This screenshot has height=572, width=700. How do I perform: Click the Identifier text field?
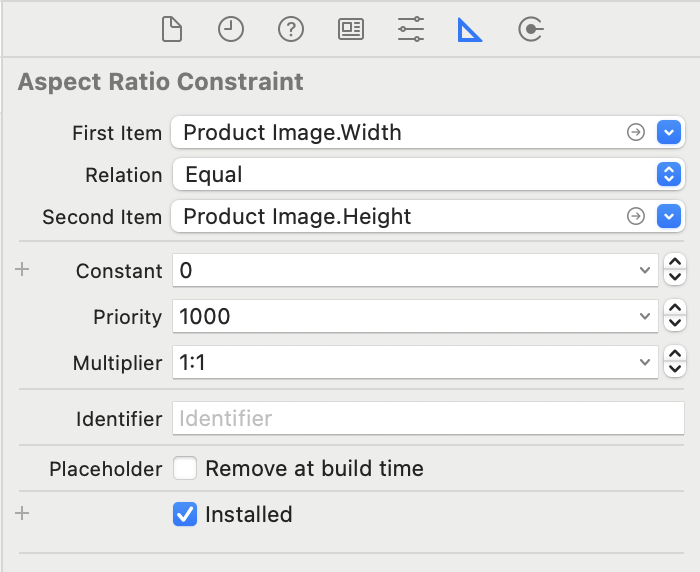pyautogui.click(x=428, y=418)
